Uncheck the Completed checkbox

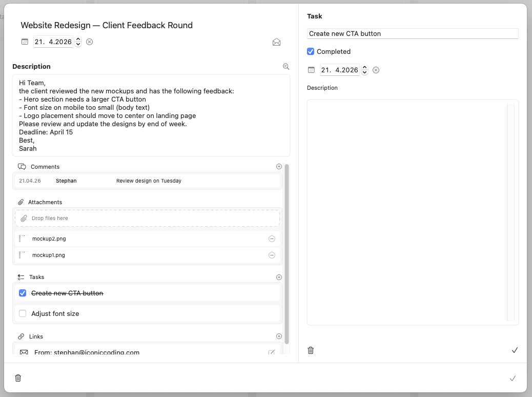pos(311,52)
